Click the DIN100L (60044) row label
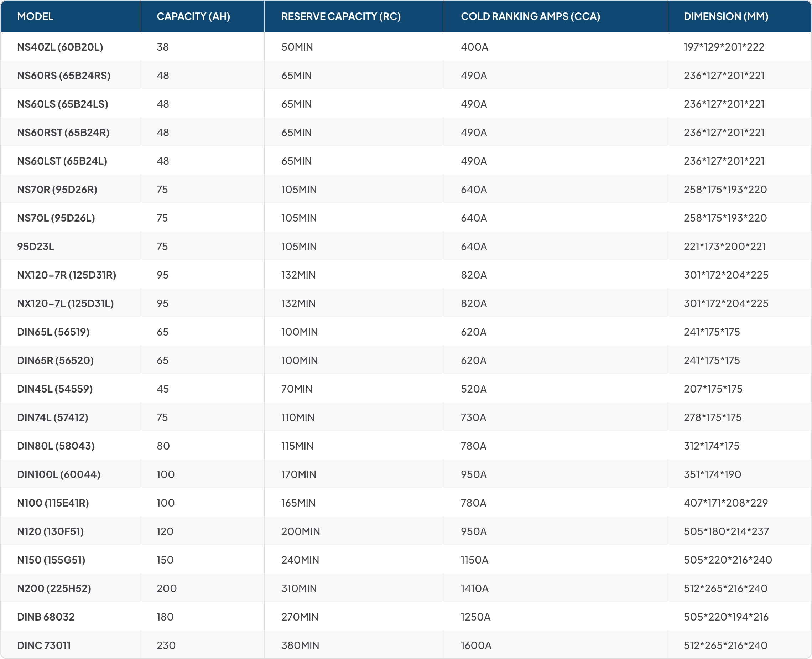Image resolution: width=812 pixels, height=659 pixels. [x=58, y=474]
